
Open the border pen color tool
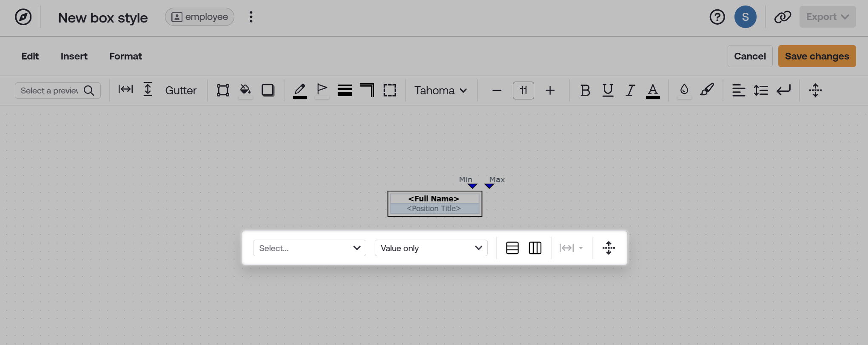[x=300, y=90]
